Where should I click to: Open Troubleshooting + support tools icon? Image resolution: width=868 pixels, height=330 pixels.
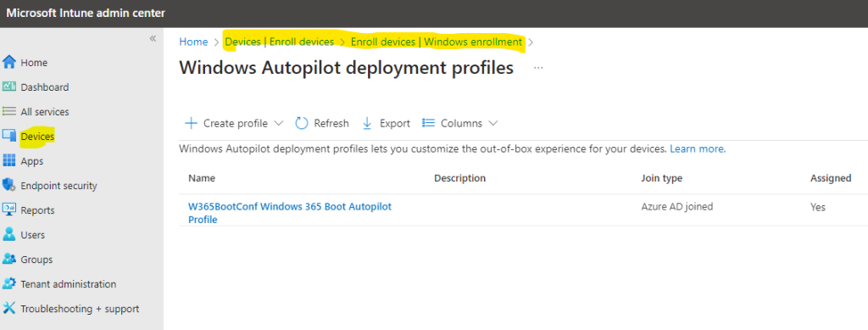(x=8, y=309)
